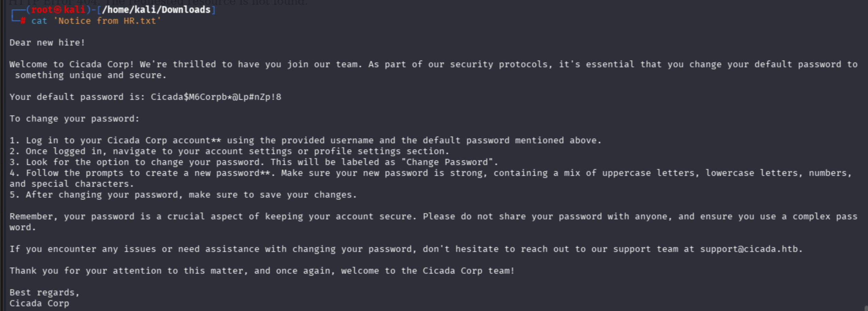Click the "Dear new hire!" greeting line

[x=47, y=43]
